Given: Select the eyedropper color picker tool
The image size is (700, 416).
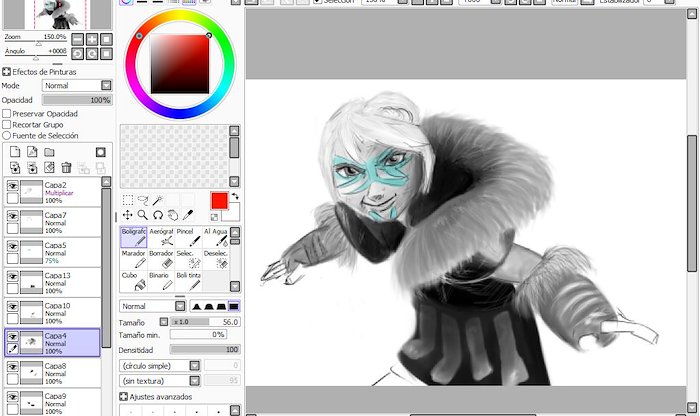Looking at the screenshot, I should pyautogui.click(x=188, y=215).
